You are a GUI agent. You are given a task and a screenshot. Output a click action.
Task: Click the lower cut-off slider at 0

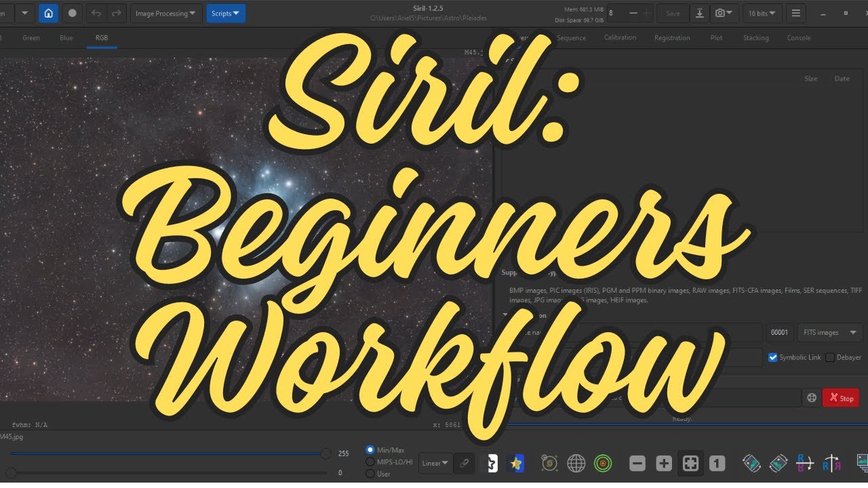(11, 472)
